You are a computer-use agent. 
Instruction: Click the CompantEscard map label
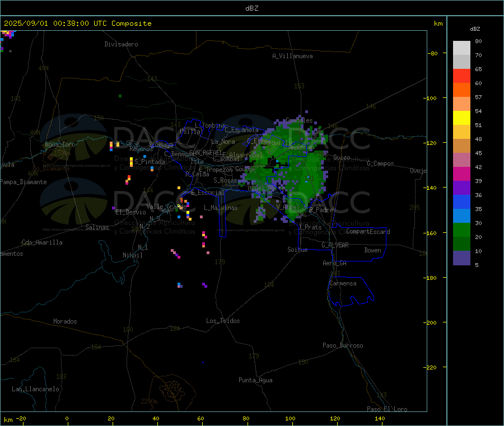click(368, 232)
